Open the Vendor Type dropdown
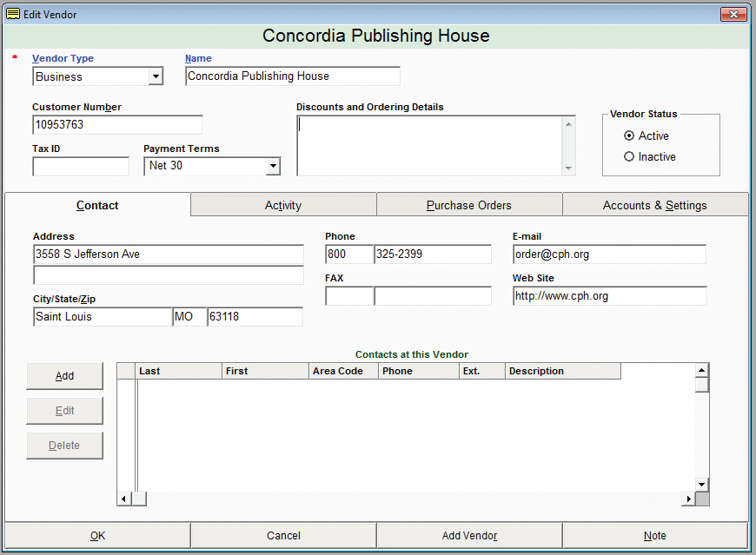This screenshot has width=756, height=555. click(x=156, y=76)
